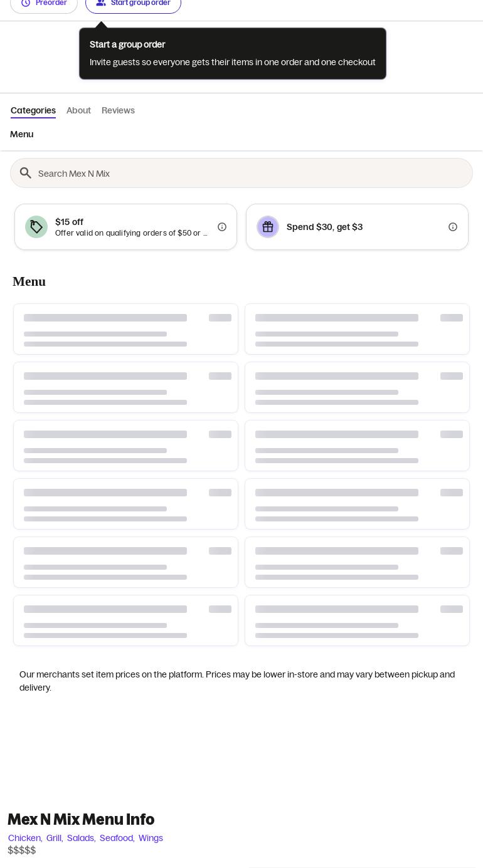Open the Wings cuisine link
483x868 pixels.
pos(151,838)
